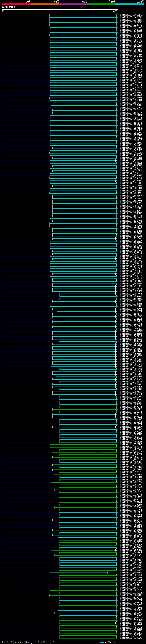
Task: Open UniRef100_A3RM03 hit
Action: point(131,42)
